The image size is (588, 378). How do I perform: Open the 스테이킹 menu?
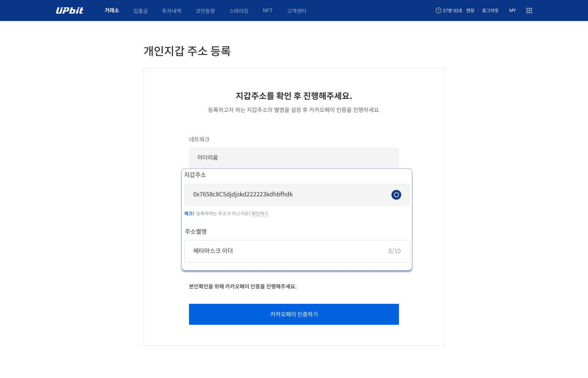coord(239,11)
